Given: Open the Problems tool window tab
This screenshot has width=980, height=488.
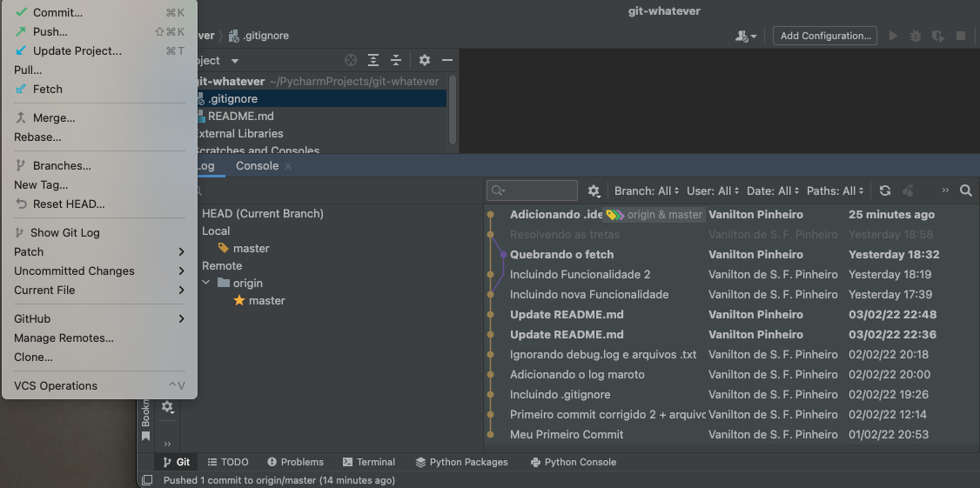Looking at the screenshot, I should pos(295,463).
